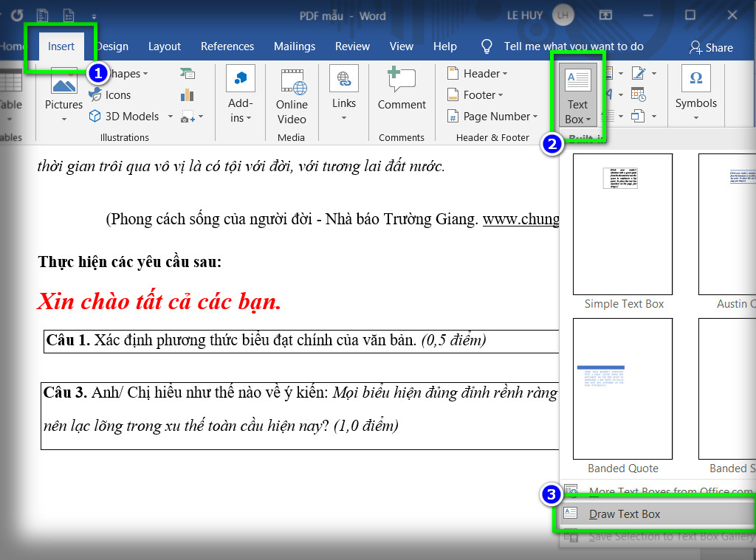Expand the Object dropdown arrow
This screenshot has width=756, height=560.
tap(654, 116)
